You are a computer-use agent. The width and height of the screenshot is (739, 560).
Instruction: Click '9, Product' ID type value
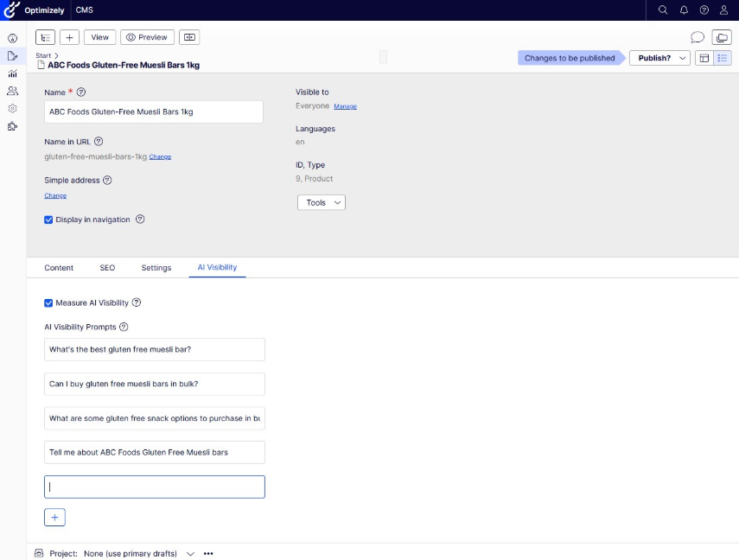314,179
